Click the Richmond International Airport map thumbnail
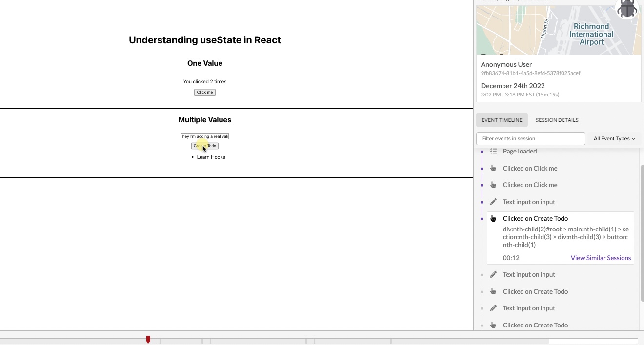Image resolution: width=644 pixels, height=345 pixels. pos(559,30)
